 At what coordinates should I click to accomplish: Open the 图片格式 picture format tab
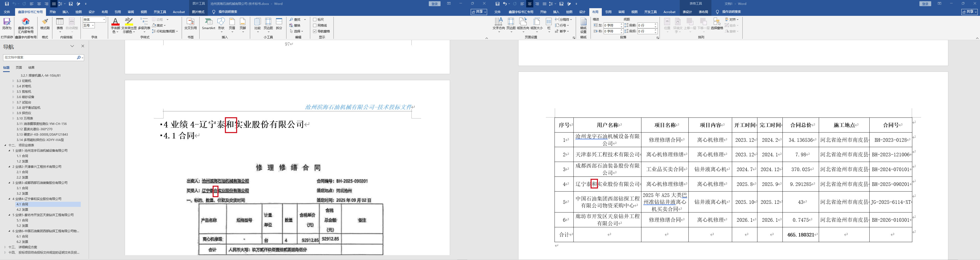[x=198, y=12]
